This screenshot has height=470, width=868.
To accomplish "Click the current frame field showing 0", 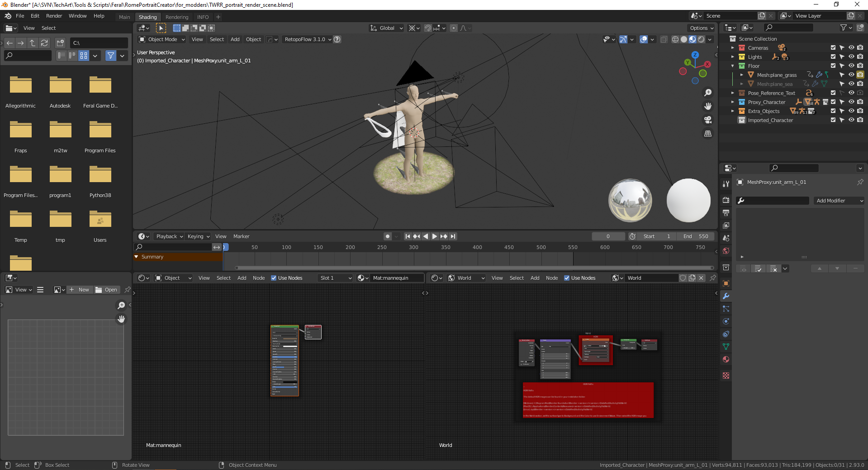I will click(x=608, y=236).
